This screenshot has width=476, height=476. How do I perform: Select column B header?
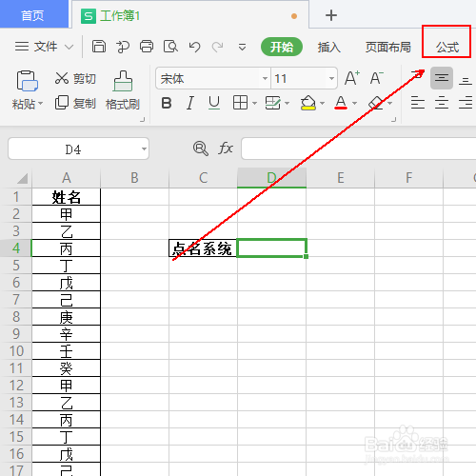point(135,178)
